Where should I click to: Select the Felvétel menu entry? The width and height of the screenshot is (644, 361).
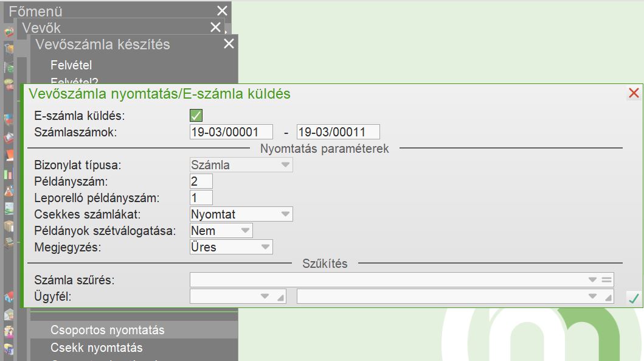pyautogui.click(x=71, y=65)
